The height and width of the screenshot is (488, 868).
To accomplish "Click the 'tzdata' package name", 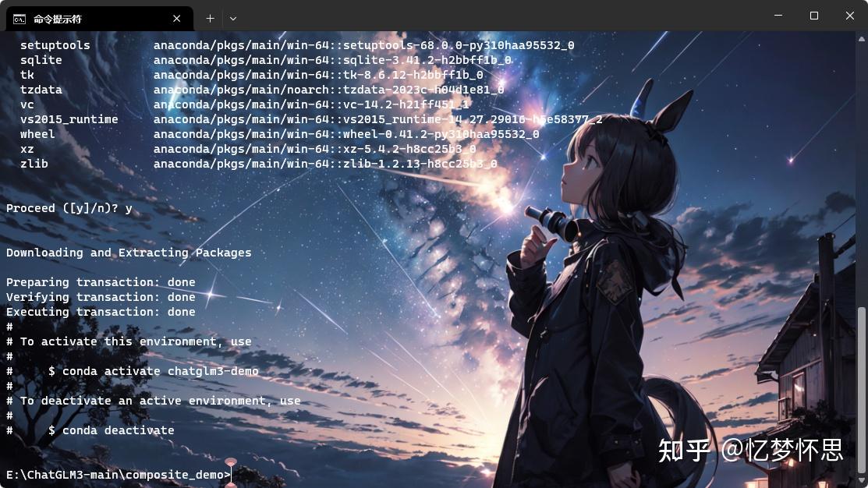I will tap(41, 90).
